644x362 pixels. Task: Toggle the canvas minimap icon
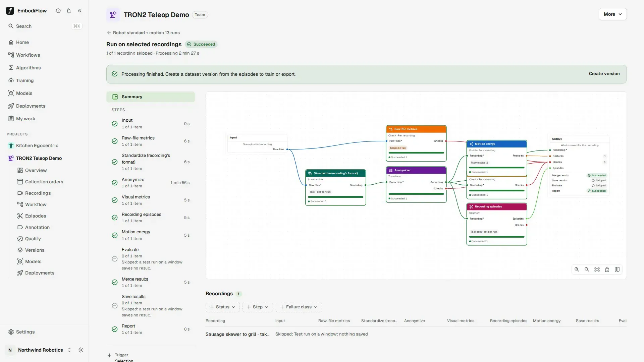point(617,269)
